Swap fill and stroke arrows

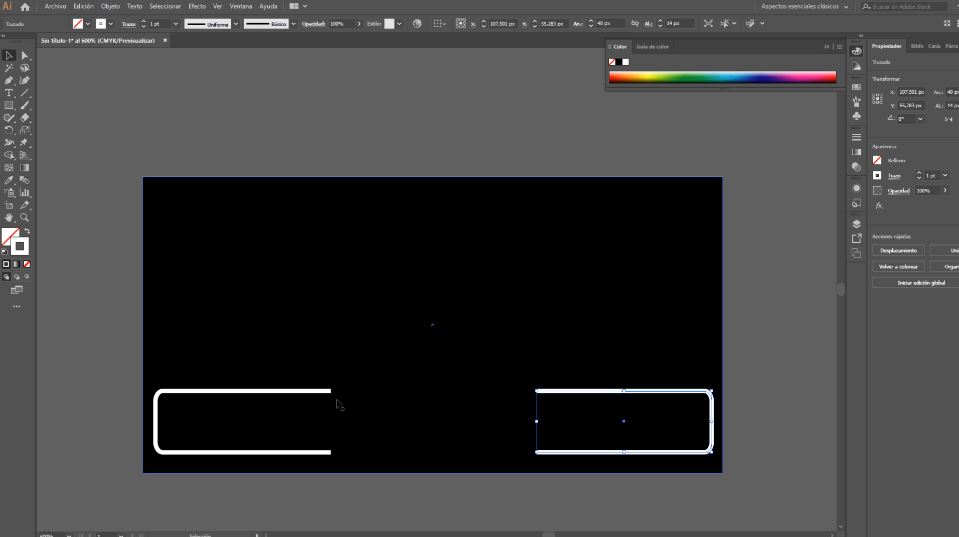(27, 231)
